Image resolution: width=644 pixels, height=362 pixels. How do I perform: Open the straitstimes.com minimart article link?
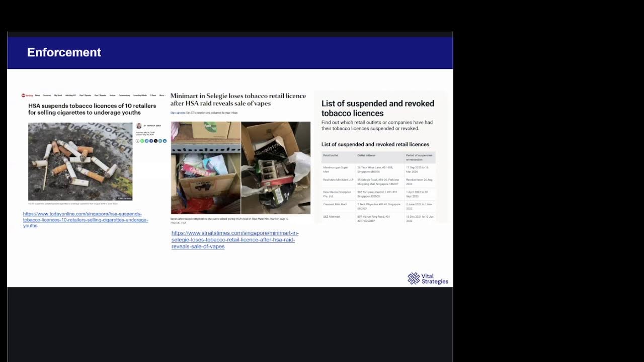234,240
